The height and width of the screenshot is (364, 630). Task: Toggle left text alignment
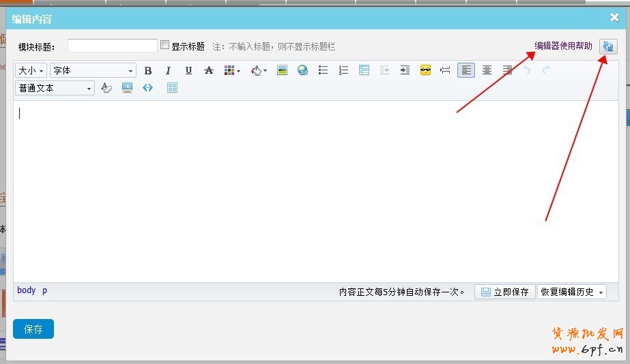[466, 70]
